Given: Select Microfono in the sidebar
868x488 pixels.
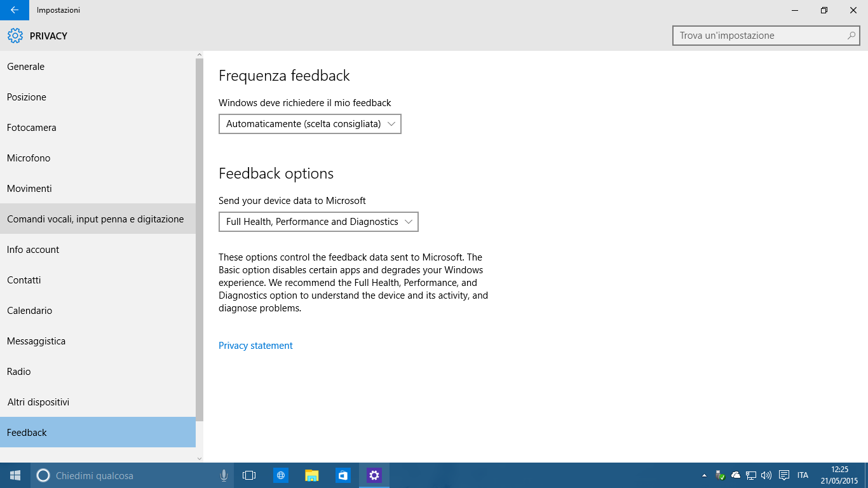Looking at the screenshot, I should point(98,158).
